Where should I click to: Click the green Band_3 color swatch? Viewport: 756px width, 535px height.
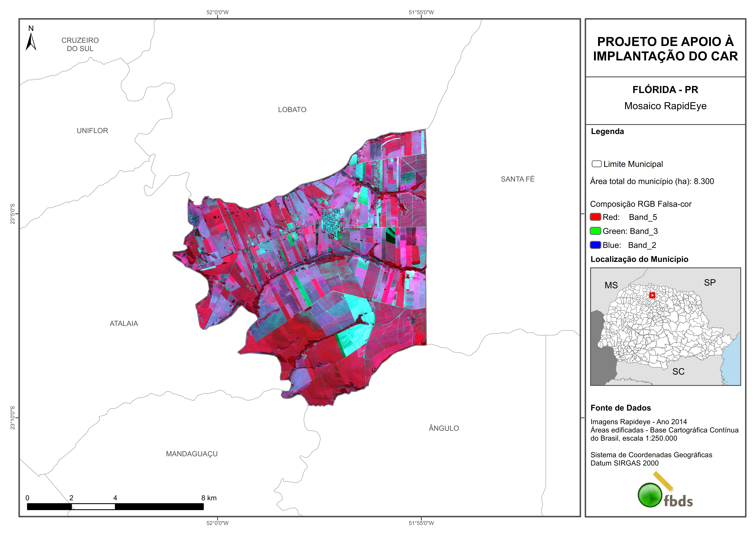click(596, 231)
